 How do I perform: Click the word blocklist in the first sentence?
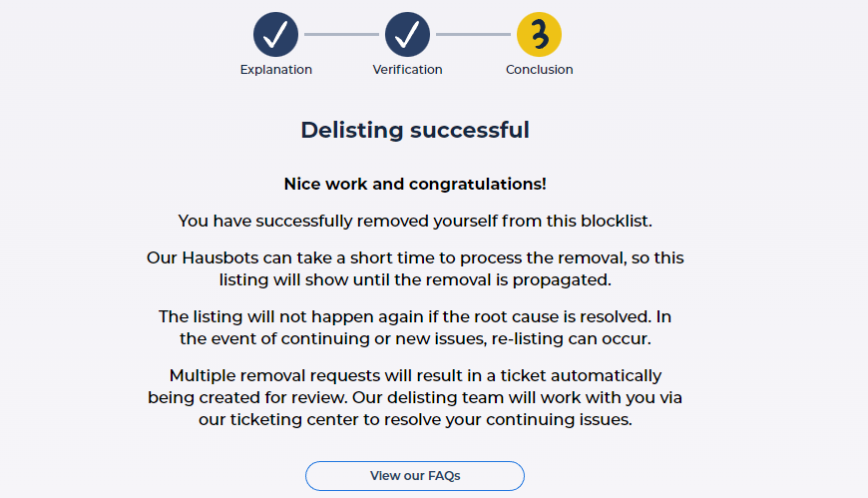615,221
